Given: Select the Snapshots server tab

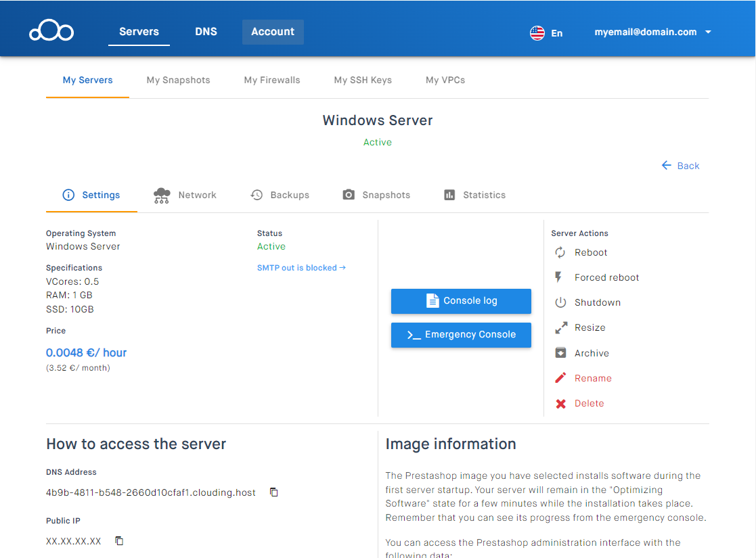Looking at the screenshot, I should pyautogui.click(x=376, y=195).
